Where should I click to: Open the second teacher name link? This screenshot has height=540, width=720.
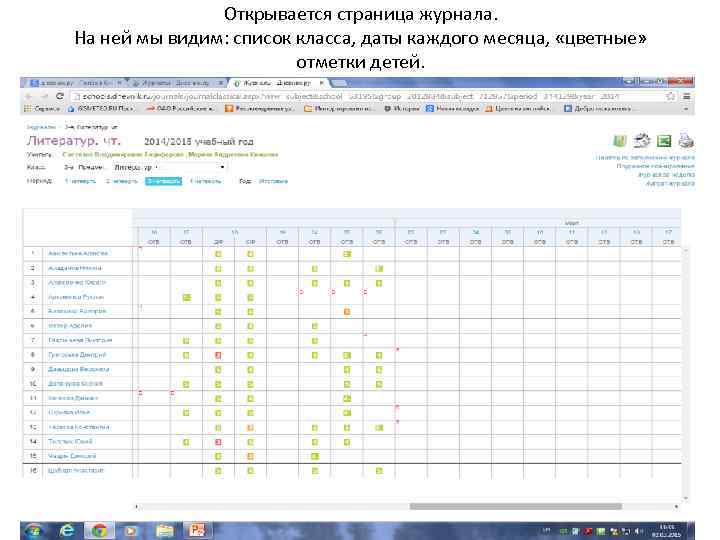coord(233,154)
